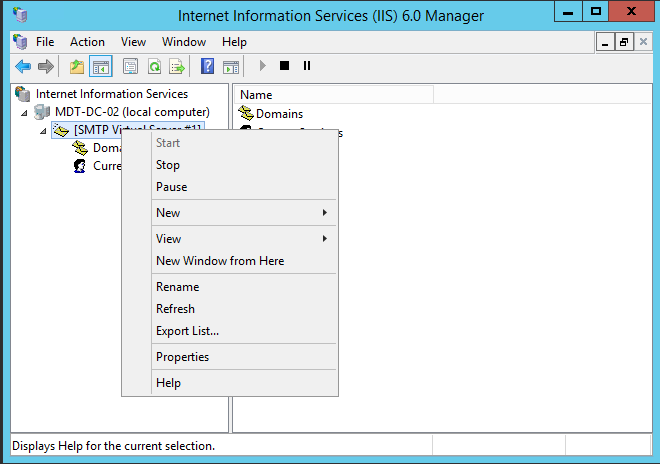Image resolution: width=660 pixels, height=464 pixels.
Task: Open the Action menu
Action: [x=88, y=42]
